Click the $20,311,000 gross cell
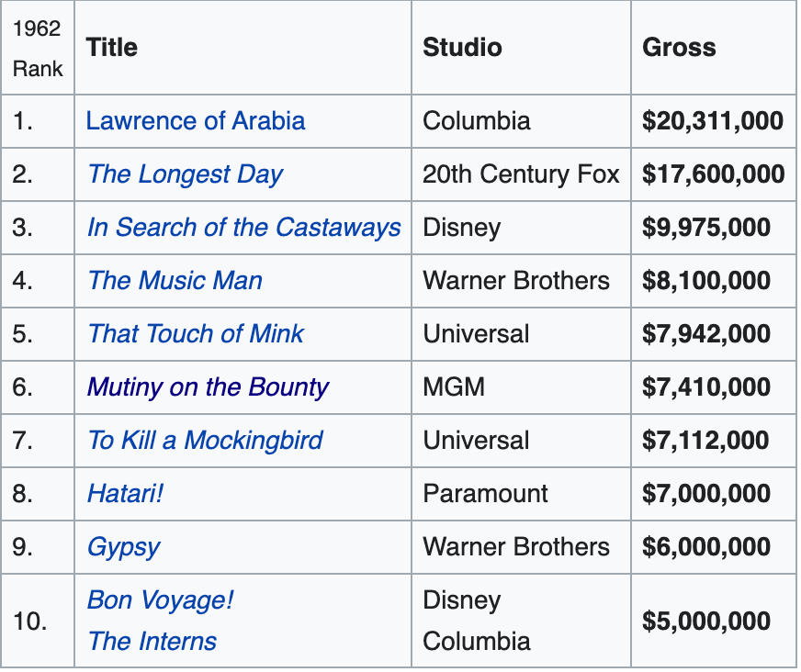This screenshot has width=801, height=672. coord(713,121)
